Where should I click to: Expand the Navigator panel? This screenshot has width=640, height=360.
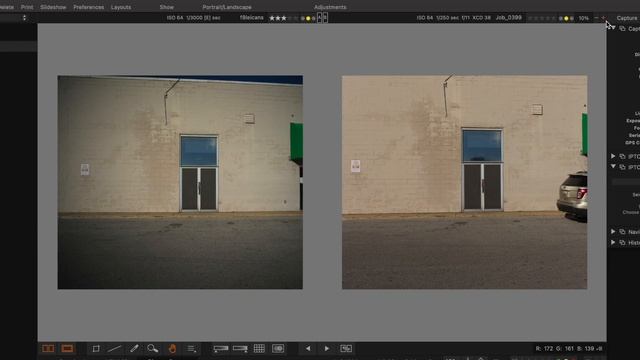[613, 231]
